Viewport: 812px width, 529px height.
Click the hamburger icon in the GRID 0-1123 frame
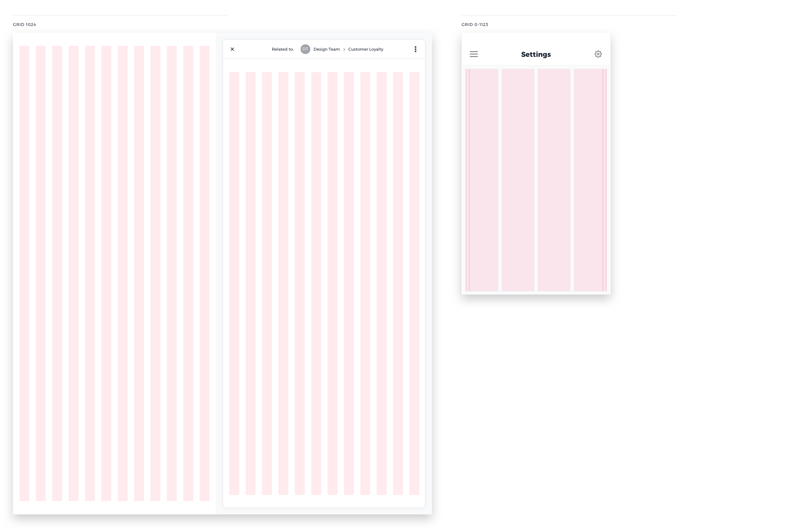pos(474,54)
